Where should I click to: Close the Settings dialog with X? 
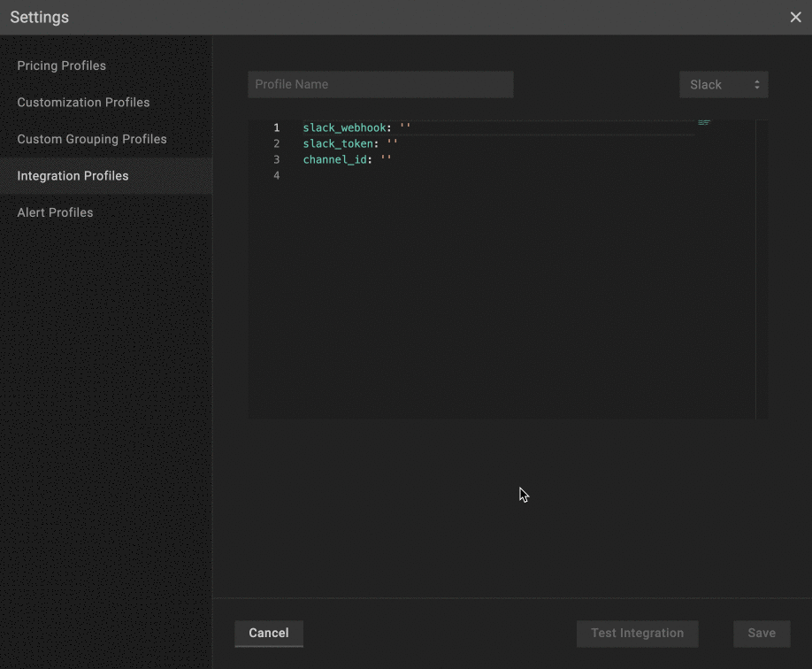[x=795, y=18]
